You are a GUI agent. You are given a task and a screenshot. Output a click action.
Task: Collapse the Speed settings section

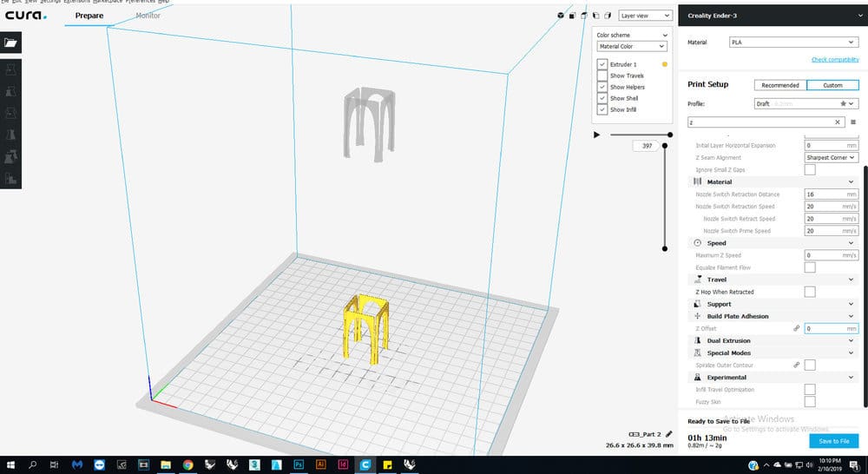point(773,243)
